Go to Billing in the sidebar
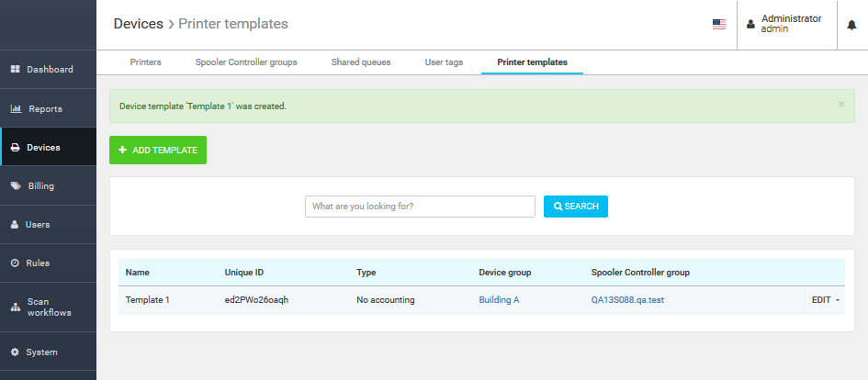Image resolution: width=868 pixels, height=380 pixels. pyautogui.click(x=40, y=185)
